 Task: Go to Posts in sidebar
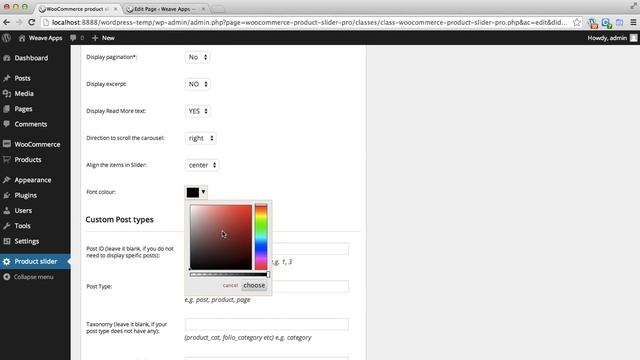22,78
